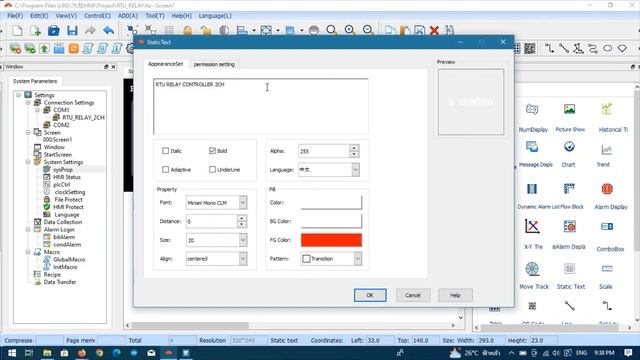The width and height of the screenshot is (640, 360).
Task: Open Firefox from the taskbar
Action: coord(82,353)
